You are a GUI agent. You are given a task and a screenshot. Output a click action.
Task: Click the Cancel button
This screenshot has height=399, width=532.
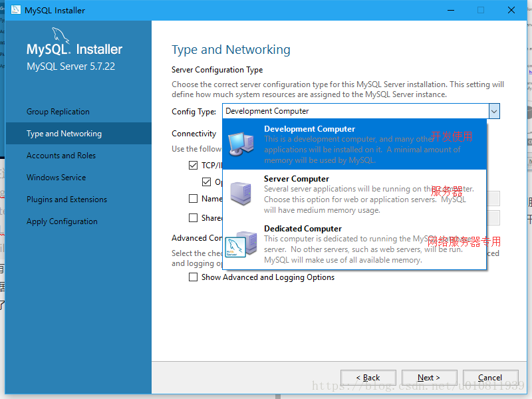pos(490,378)
